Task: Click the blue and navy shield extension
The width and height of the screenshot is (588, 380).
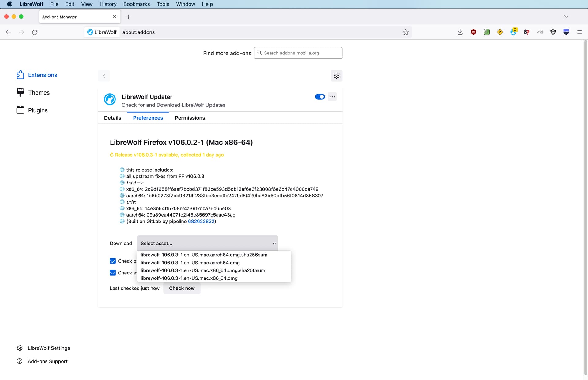Action: pyautogui.click(x=566, y=32)
